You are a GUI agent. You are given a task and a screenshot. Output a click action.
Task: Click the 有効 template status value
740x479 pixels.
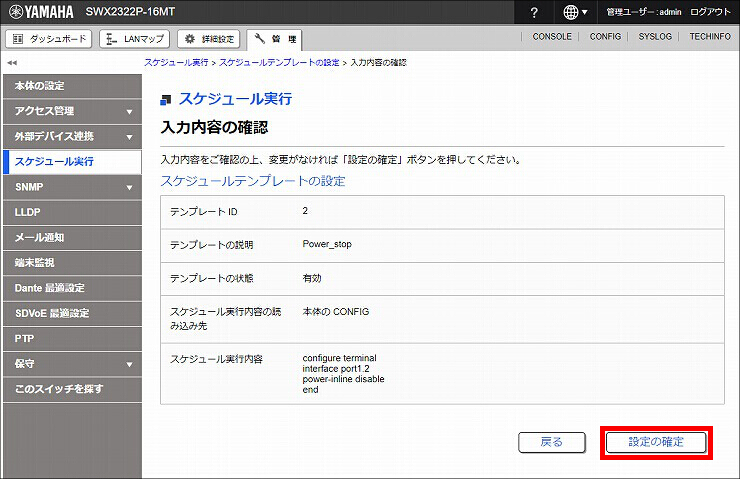(x=312, y=278)
